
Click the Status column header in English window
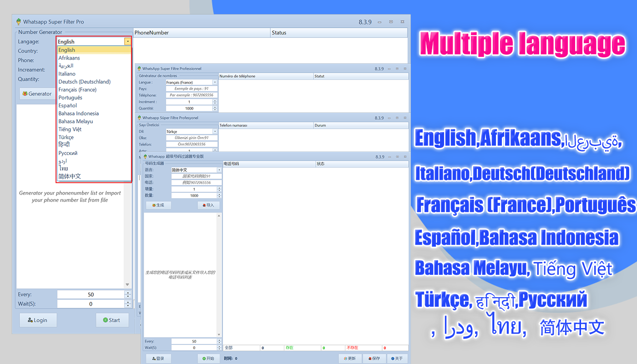pos(339,33)
